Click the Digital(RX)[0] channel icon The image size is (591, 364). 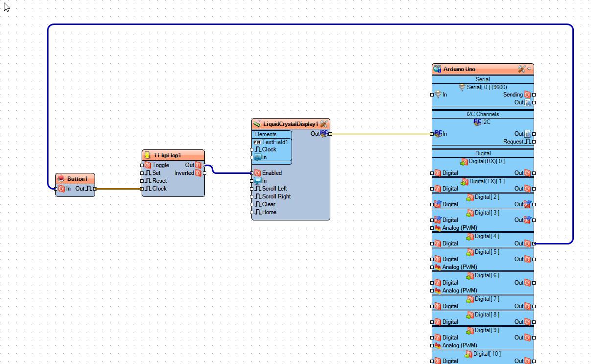(464, 162)
